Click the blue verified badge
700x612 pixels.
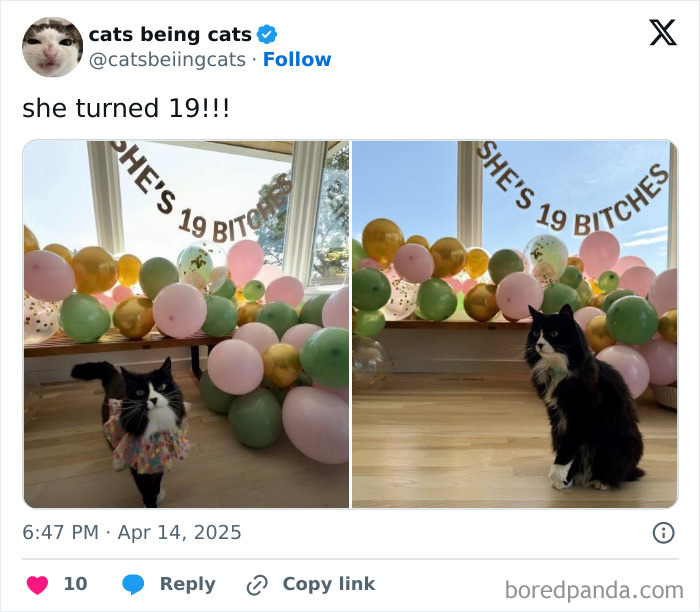pos(267,34)
